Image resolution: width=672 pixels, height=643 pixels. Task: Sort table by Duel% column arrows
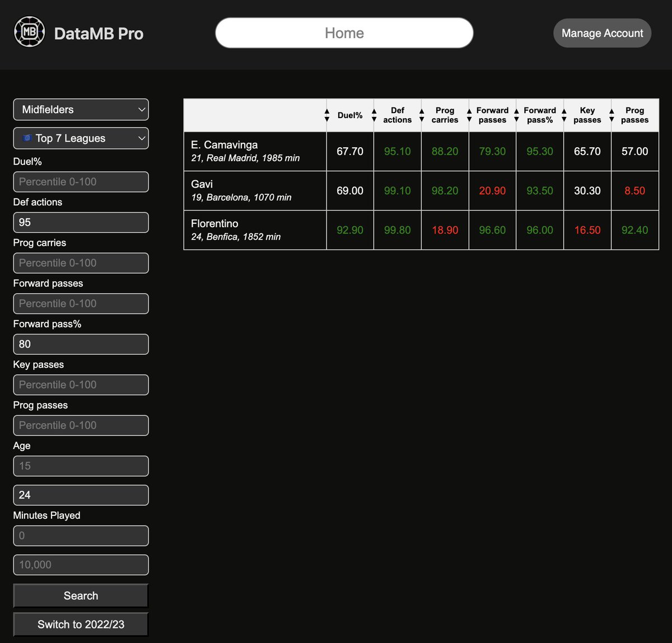[327, 115]
